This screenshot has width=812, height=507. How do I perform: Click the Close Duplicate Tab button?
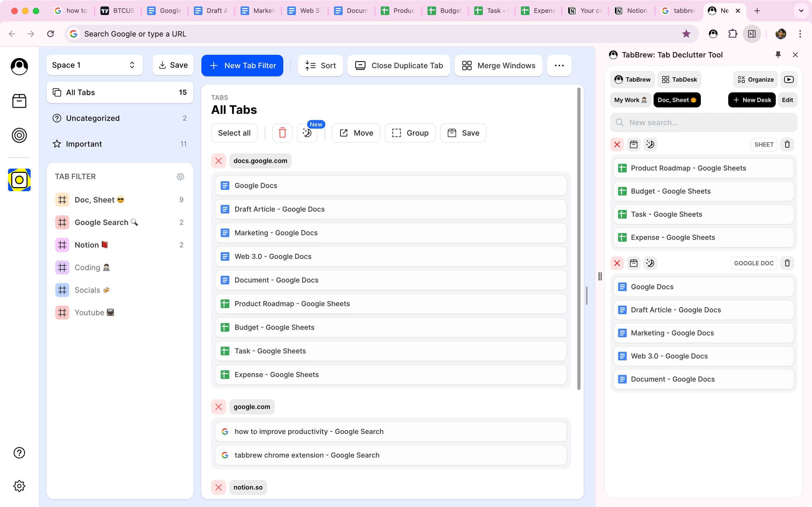[399, 65]
